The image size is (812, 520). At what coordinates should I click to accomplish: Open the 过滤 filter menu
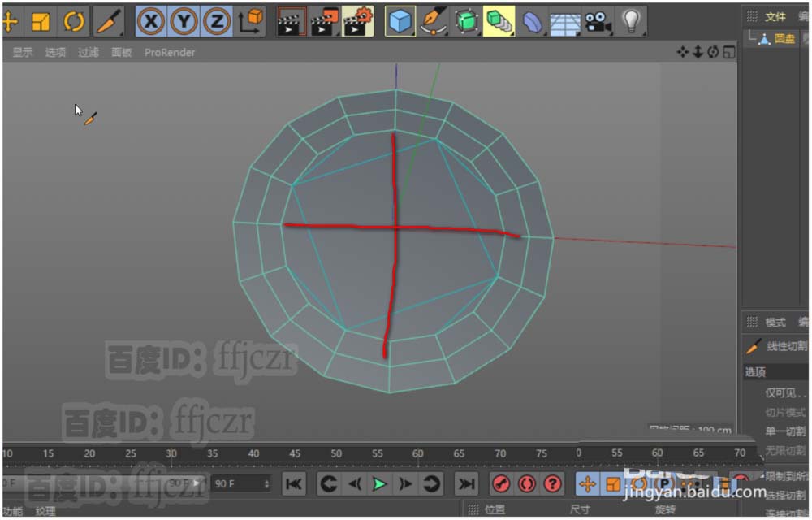(x=89, y=53)
